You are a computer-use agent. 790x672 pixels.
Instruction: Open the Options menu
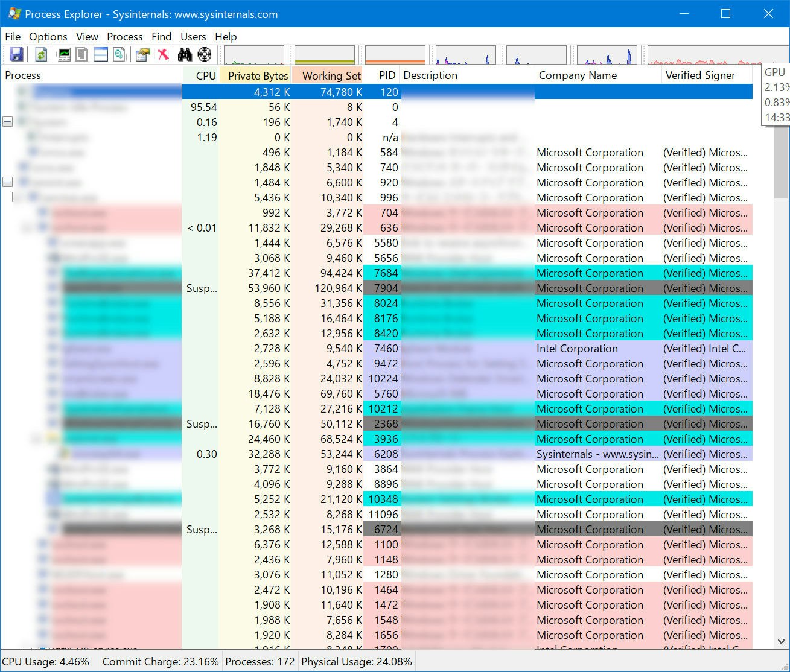[48, 37]
